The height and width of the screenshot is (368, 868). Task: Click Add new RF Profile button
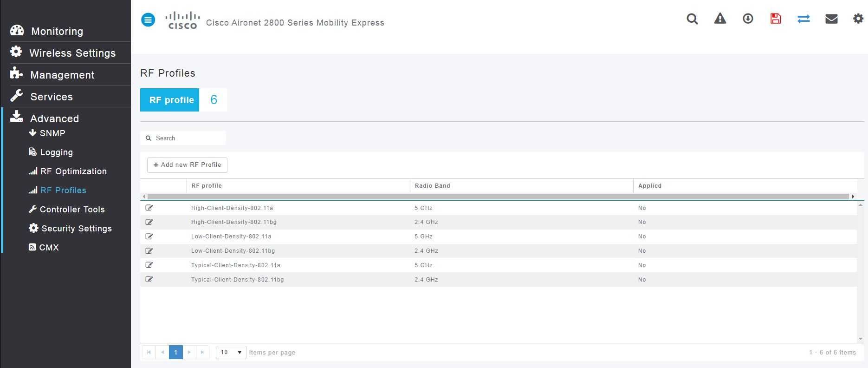point(187,165)
